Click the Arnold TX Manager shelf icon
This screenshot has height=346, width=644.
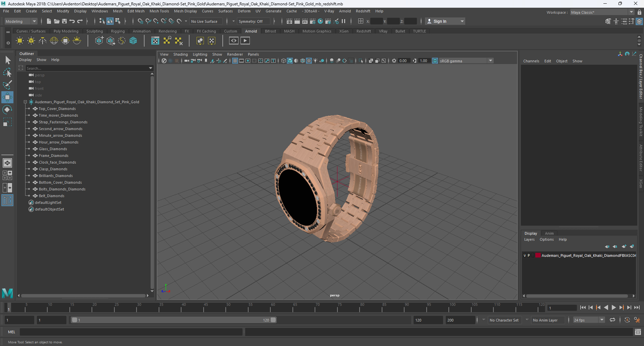(155, 41)
